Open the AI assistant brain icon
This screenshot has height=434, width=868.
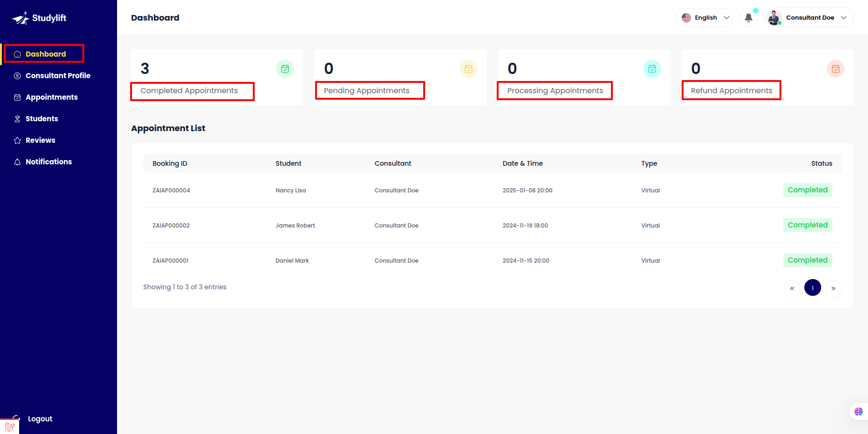(x=858, y=412)
